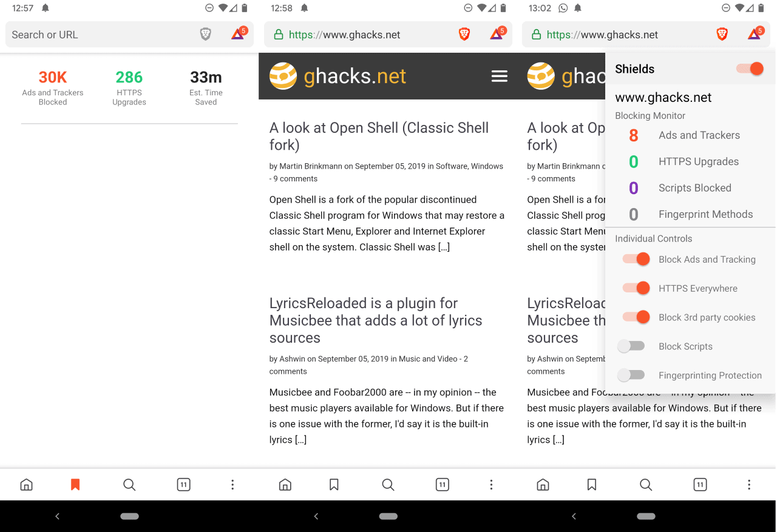
Task: Tap 33m Est. Time Saved stat
Action: coord(206,87)
